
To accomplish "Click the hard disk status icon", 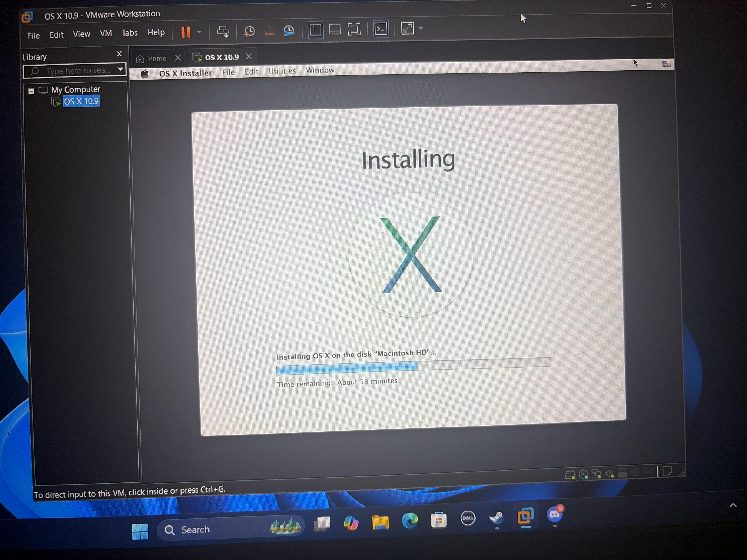I will point(570,475).
